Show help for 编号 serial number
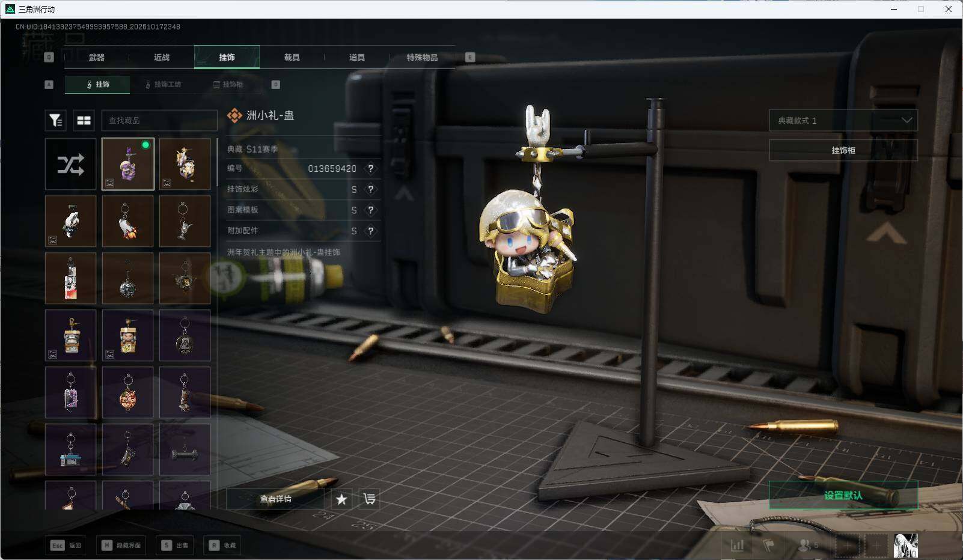This screenshot has height=560, width=963. click(371, 169)
